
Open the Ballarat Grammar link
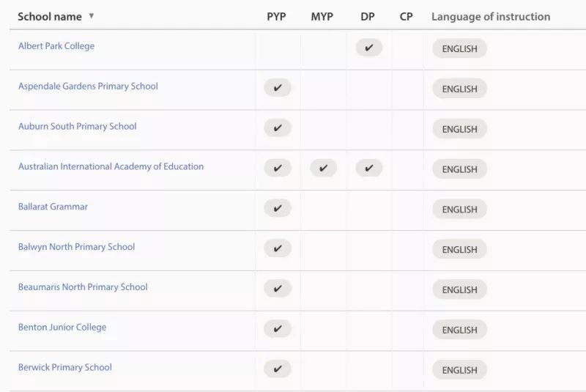click(53, 207)
